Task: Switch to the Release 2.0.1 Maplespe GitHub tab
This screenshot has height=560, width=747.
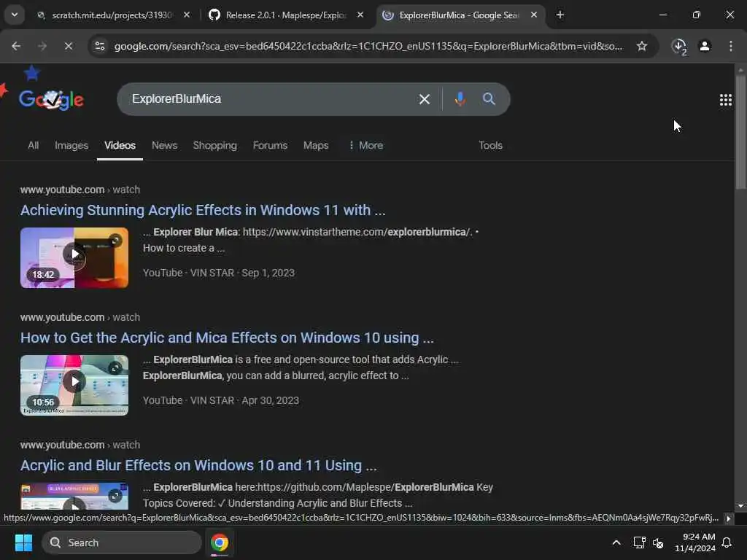Action: tap(286, 15)
